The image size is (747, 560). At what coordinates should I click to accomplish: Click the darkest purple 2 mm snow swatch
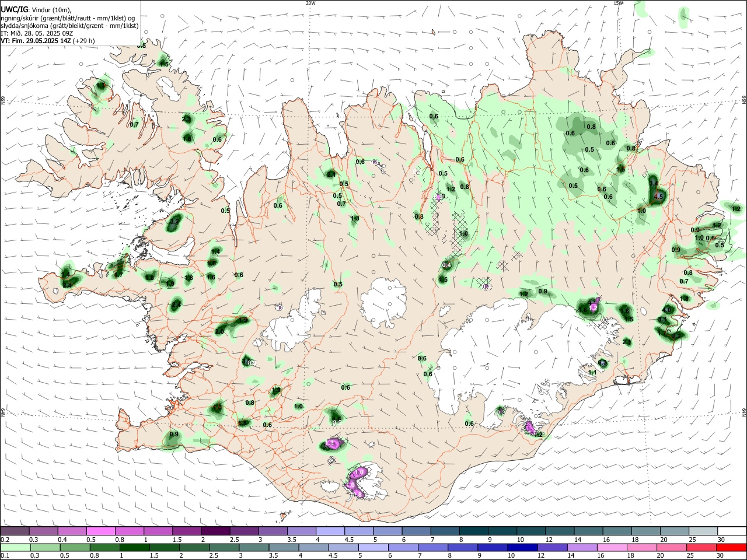pos(215,531)
